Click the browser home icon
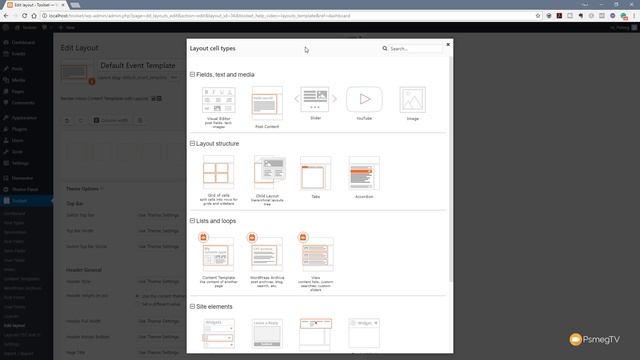Image resolution: width=640 pixels, height=360 pixels. (34, 16)
